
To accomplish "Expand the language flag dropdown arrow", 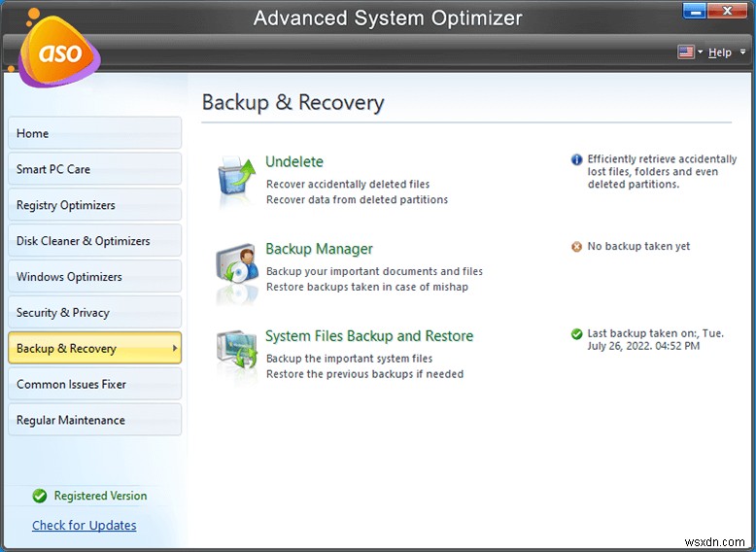I will (700, 52).
